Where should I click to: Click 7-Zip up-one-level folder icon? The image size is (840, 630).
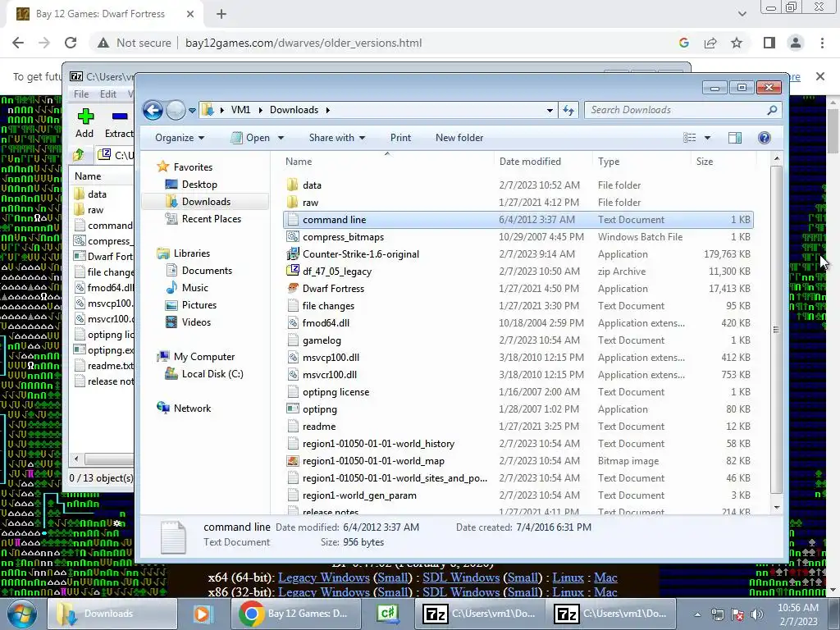pos(79,155)
